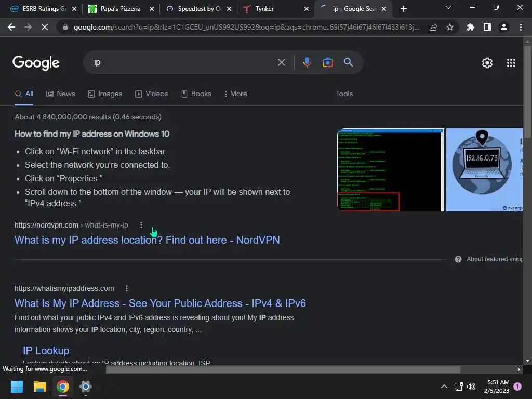
Task: Close the Papa's Pizzeria tab
Action: coord(152,9)
